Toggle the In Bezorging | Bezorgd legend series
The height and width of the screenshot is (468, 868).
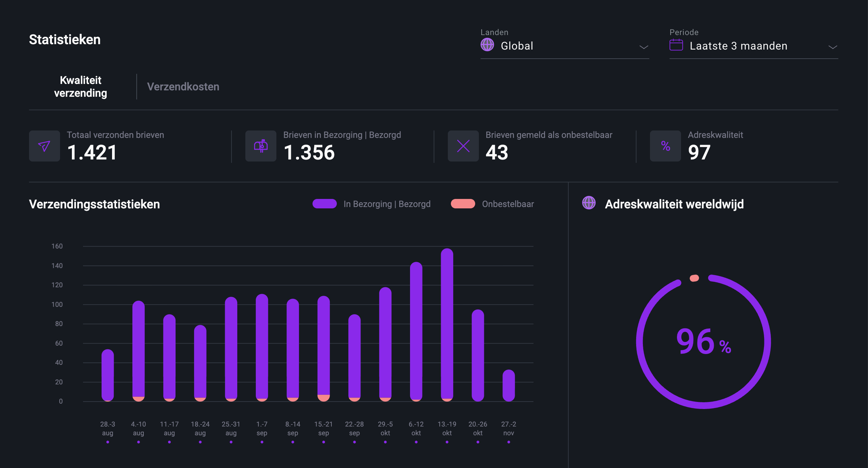pos(387,204)
